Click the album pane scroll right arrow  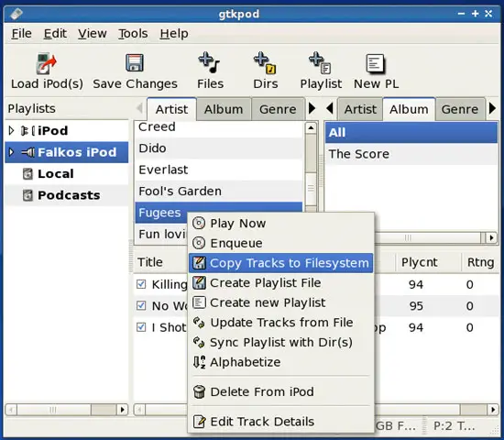coord(491,237)
